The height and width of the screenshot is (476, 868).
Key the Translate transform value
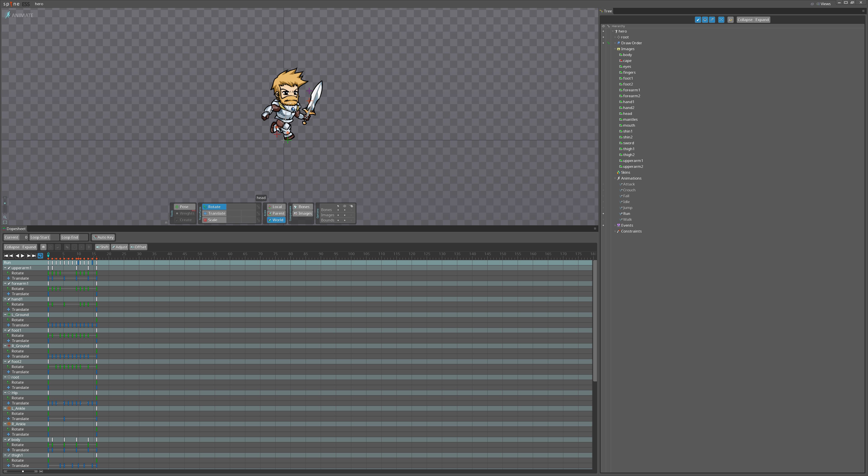point(258,213)
